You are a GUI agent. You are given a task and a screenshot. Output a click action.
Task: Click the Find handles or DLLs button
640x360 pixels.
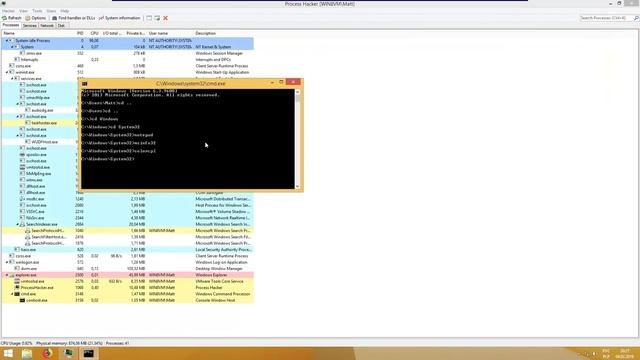[x=73, y=18]
